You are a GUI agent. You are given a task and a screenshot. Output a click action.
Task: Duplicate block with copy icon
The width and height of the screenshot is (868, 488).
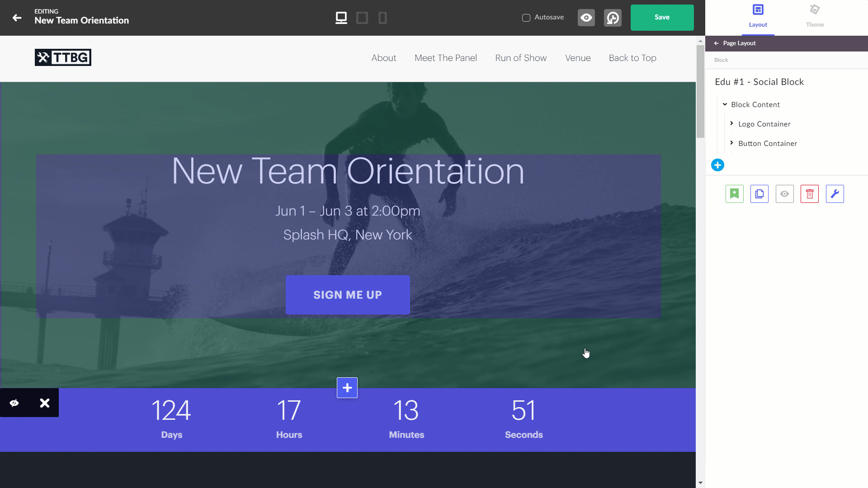coord(759,194)
